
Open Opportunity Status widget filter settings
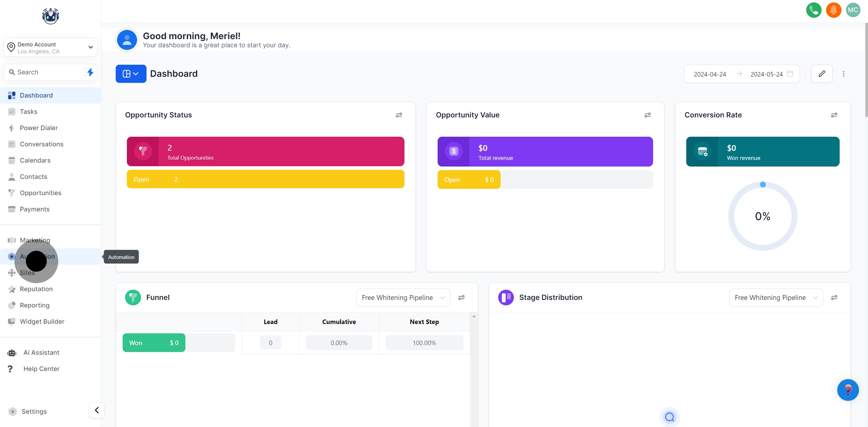pyautogui.click(x=399, y=115)
